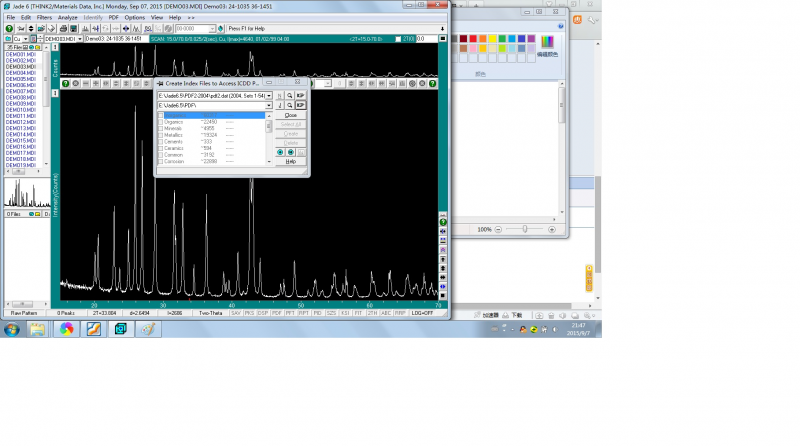The image size is (800, 446).
Task: Check the Minerals subfile checkbox
Action: pyautogui.click(x=161, y=128)
